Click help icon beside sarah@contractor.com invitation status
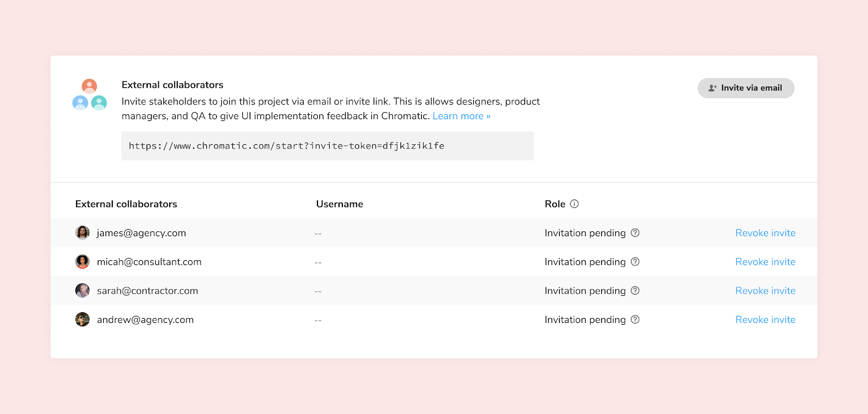 [635, 290]
